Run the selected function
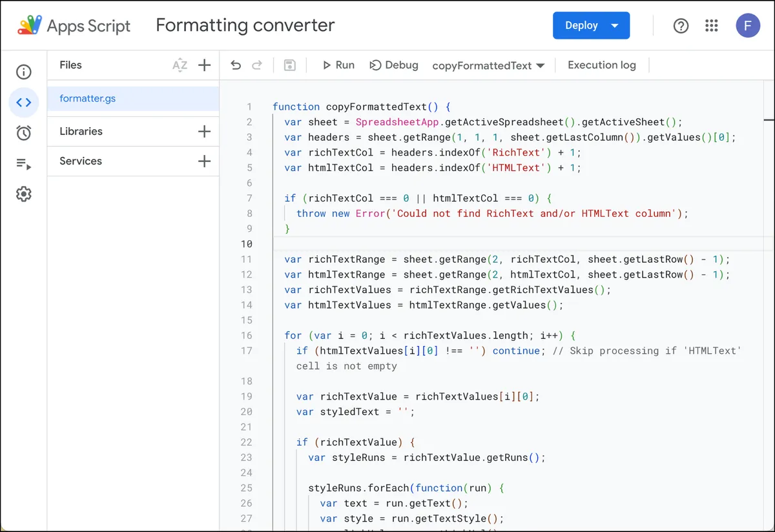The height and width of the screenshot is (532, 775). pyautogui.click(x=338, y=65)
